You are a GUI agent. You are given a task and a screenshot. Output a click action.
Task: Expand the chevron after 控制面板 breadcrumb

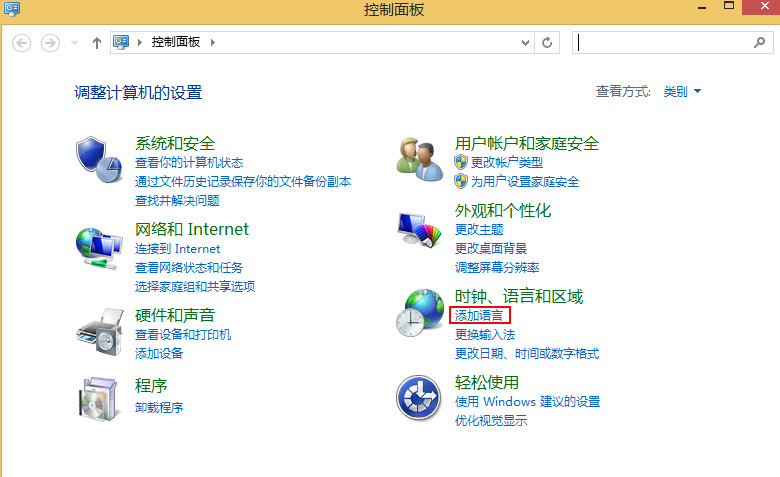(213, 42)
